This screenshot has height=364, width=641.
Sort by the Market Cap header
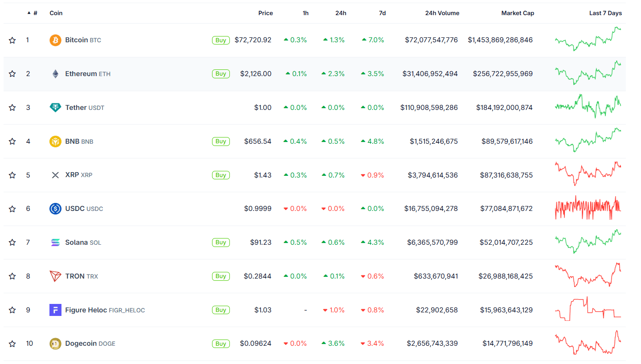click(518, 13)
